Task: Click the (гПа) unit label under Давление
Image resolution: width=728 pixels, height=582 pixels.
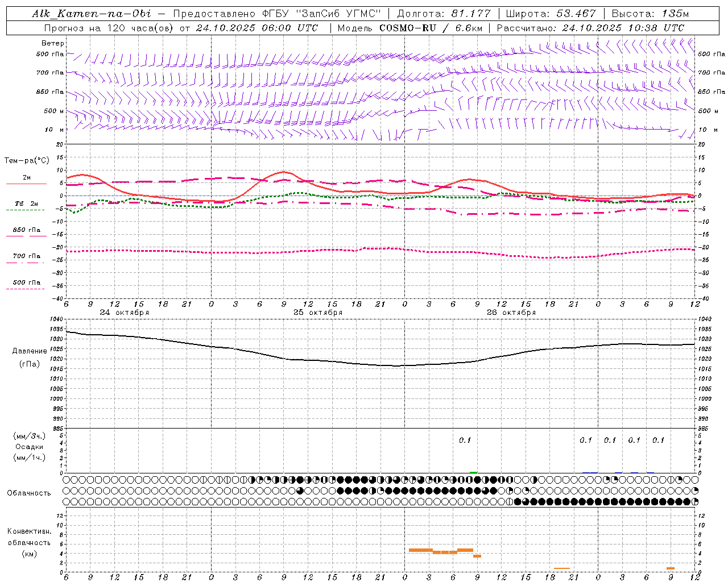Action: click(30, 364)
